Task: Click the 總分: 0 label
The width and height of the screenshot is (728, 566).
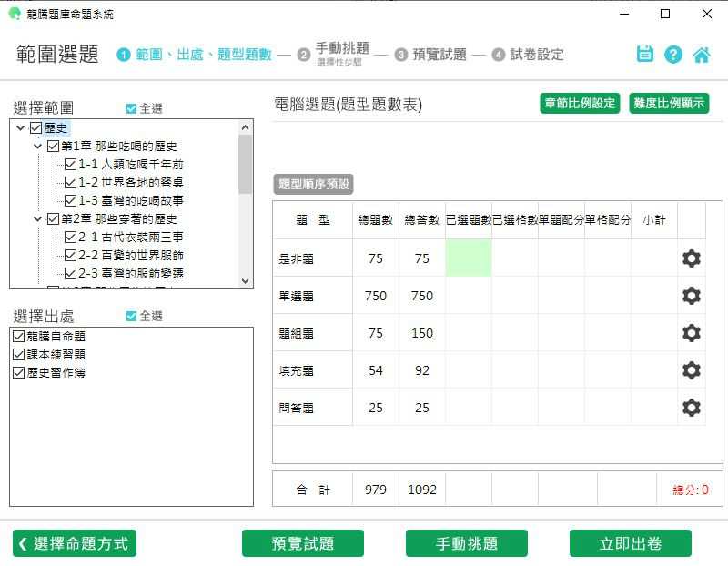Action: (691, 490)
